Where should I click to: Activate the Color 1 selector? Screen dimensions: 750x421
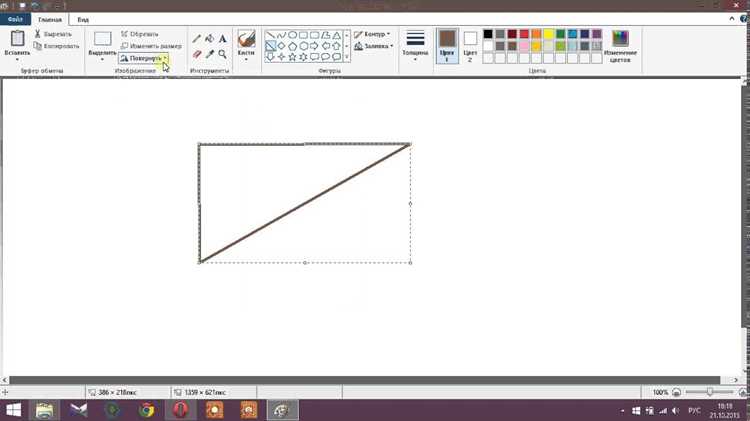point(447,46)
